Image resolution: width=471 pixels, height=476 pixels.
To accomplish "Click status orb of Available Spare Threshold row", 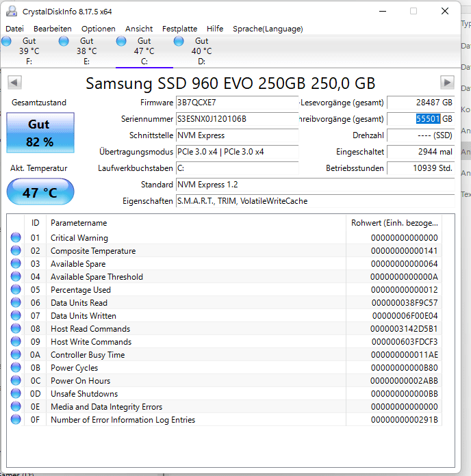I will (16, 276).
